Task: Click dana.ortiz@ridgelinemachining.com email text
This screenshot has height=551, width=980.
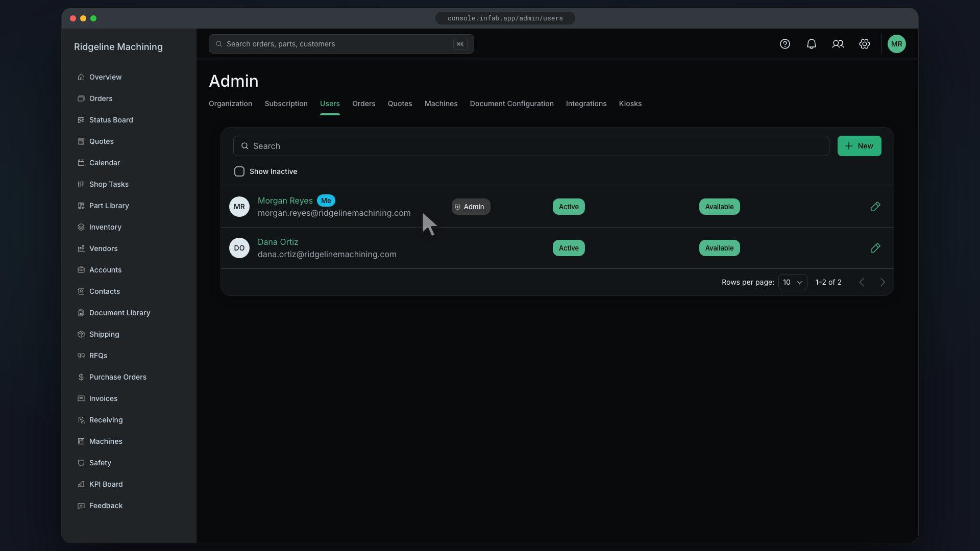Action: [327, 254]
